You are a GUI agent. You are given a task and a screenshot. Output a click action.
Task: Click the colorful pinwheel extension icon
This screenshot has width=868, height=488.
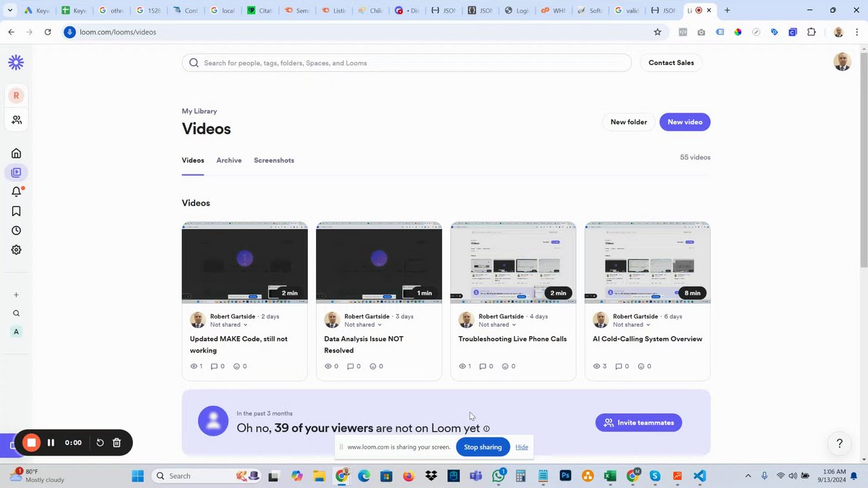tap(738, 32)
